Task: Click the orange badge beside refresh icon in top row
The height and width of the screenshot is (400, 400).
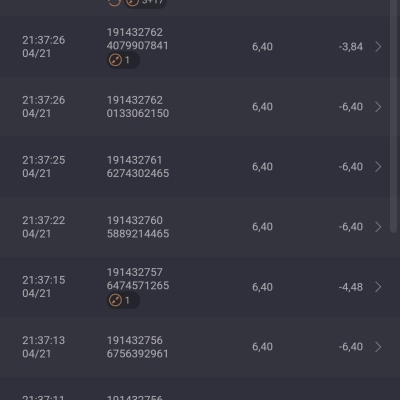Action: (132, 3)
